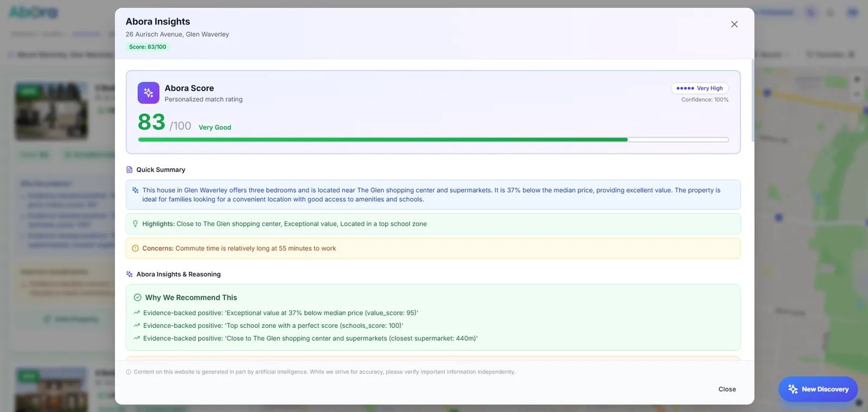Screen dimensions: 868x412
Task: Click the Abora logo in background page
Action: [33, 12]
